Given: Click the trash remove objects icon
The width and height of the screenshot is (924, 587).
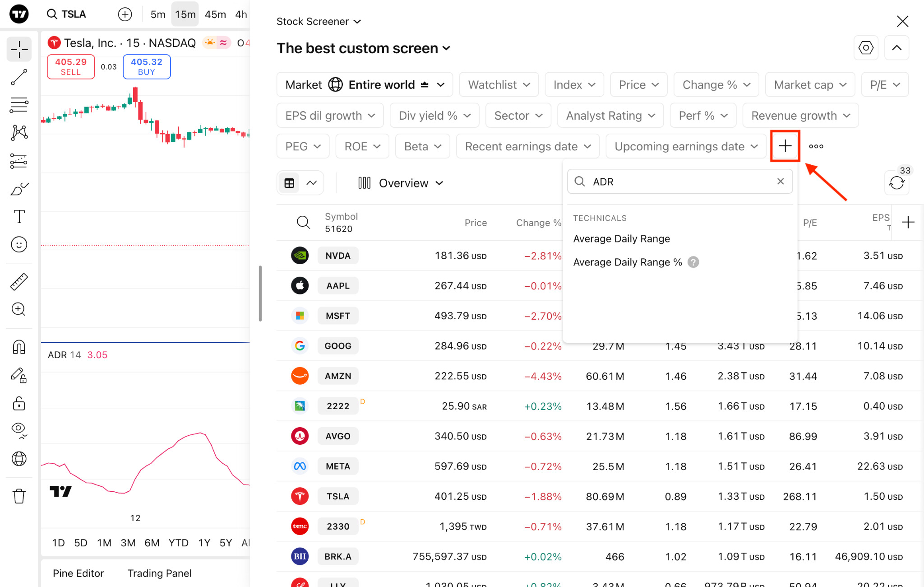Looking at the screenshot, I should click(x=19, y=496).
